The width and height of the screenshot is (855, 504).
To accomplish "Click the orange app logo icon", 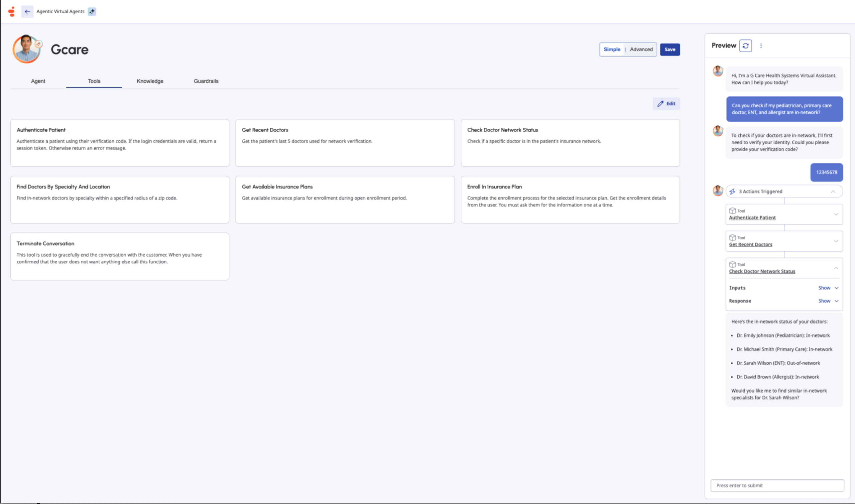I will 12,12.
